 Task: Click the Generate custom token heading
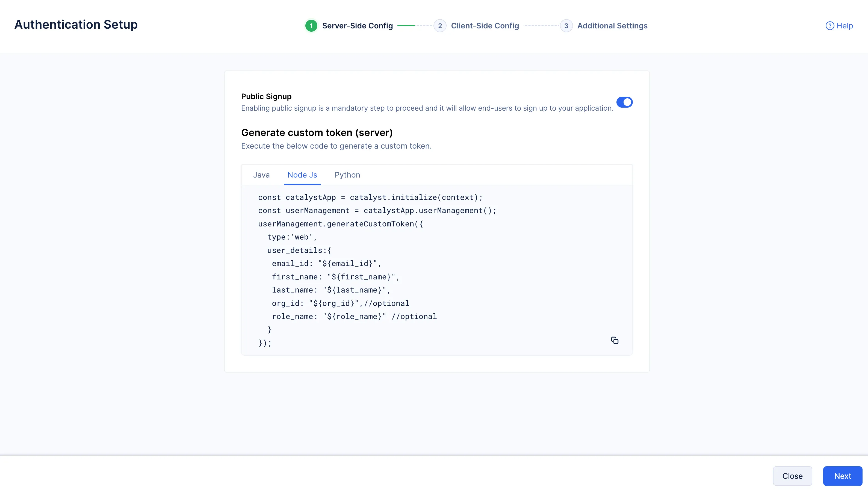317,133
